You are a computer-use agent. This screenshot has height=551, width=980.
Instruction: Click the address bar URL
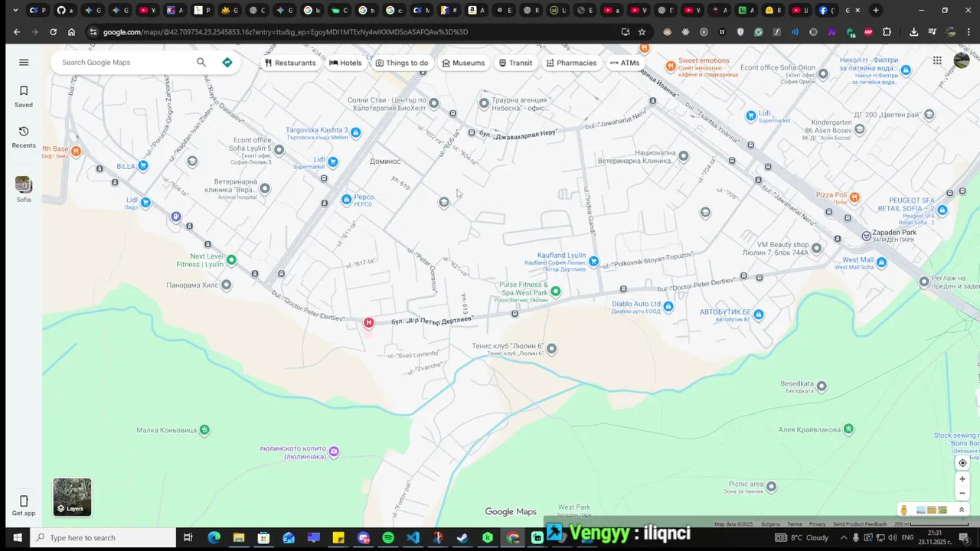tap(286, 32)
